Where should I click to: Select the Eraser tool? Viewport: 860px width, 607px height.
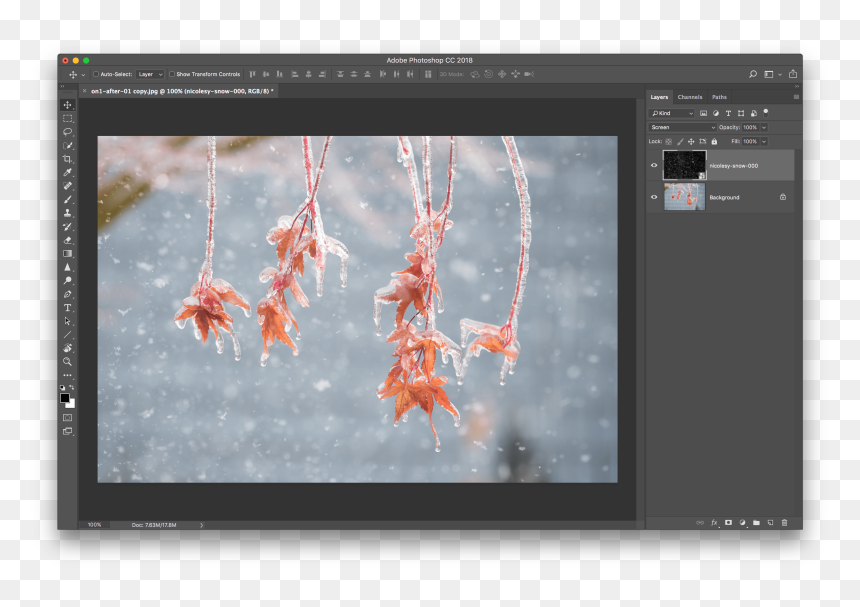(x=67, y=240)
